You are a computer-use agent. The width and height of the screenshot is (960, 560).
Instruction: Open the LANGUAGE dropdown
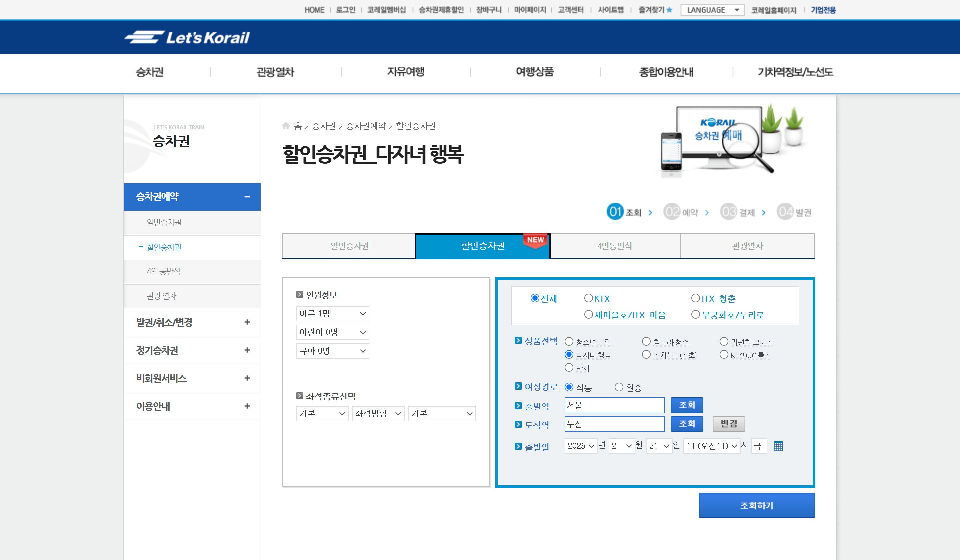coord(712,10)
